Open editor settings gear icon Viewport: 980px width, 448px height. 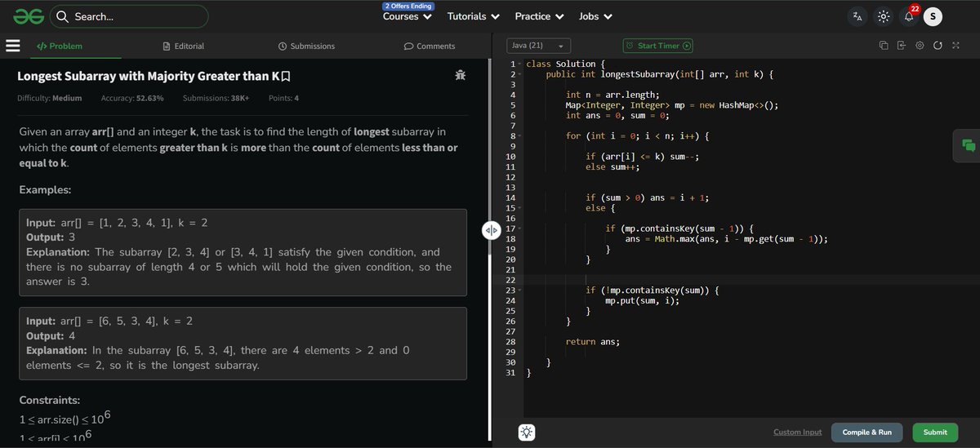point(920,46)
